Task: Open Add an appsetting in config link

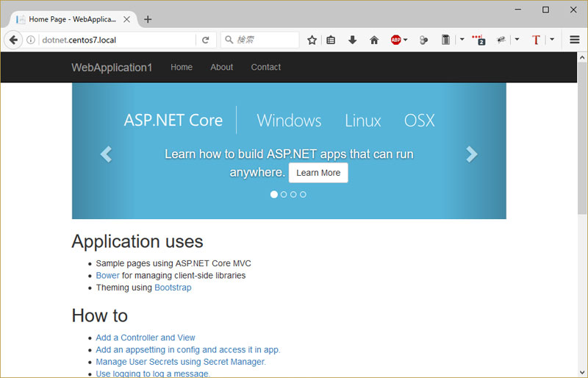Action: (x=188, y=349)
